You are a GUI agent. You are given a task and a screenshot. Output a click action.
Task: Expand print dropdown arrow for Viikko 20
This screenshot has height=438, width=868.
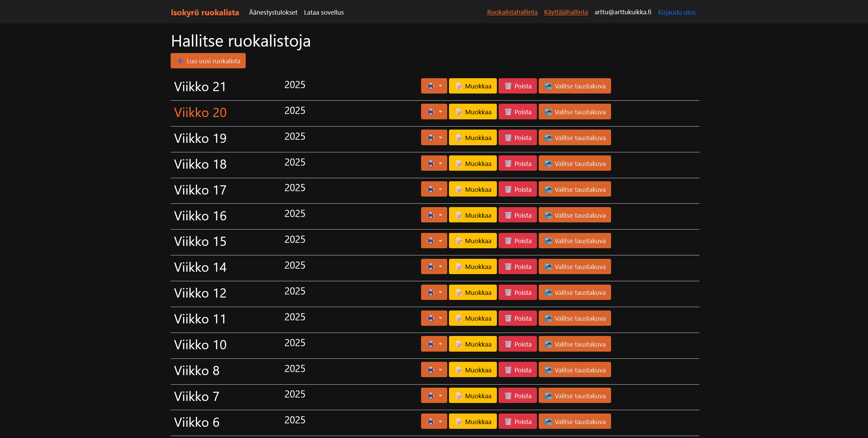(x=440, y=112)
